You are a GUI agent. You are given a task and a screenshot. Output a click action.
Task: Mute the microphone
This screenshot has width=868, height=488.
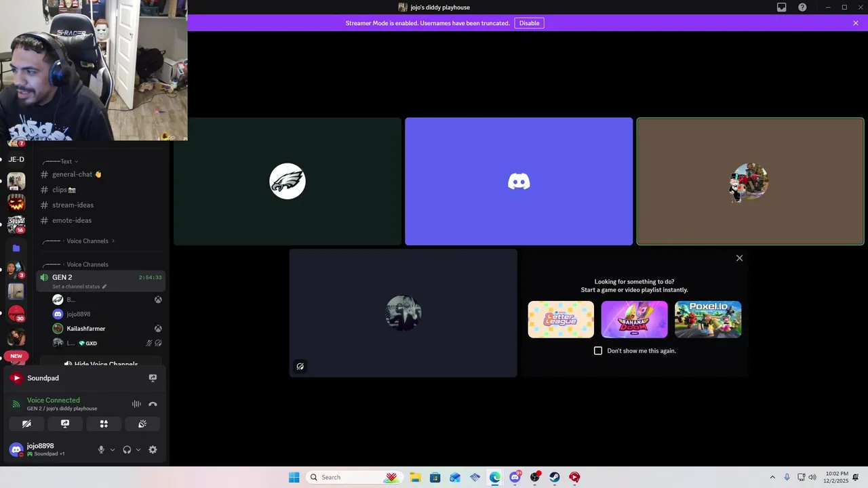tap(101, 449)
